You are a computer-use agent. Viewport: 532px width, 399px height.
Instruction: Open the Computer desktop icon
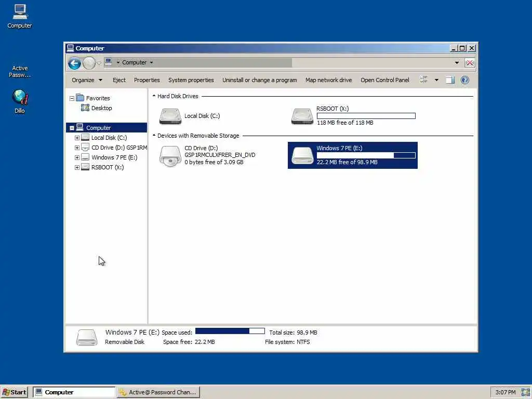(20, 16)
